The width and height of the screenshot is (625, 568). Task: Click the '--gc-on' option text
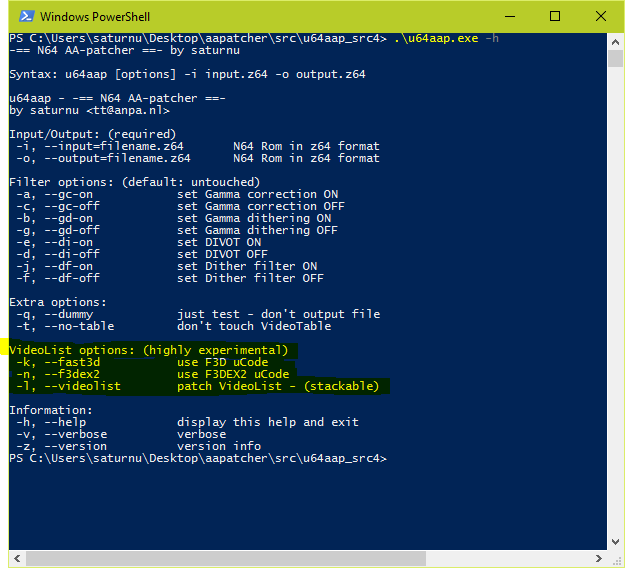pyautogui.click(x=68, y=194)
